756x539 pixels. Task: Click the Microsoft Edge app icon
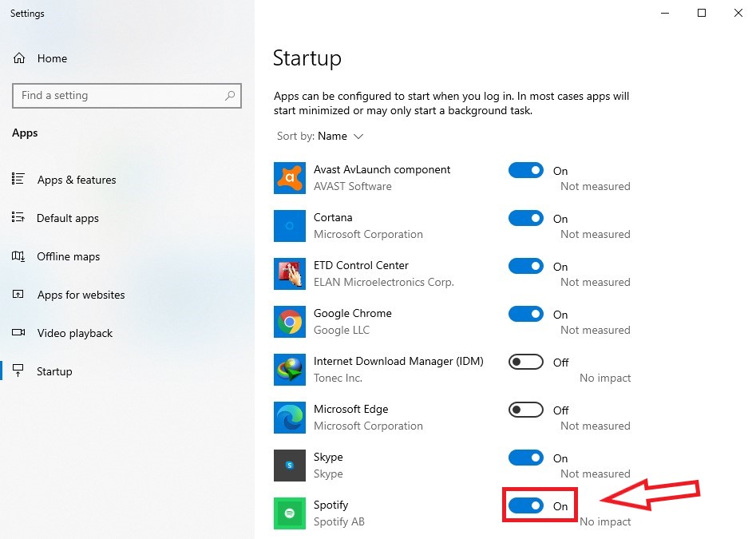[289, 418]
